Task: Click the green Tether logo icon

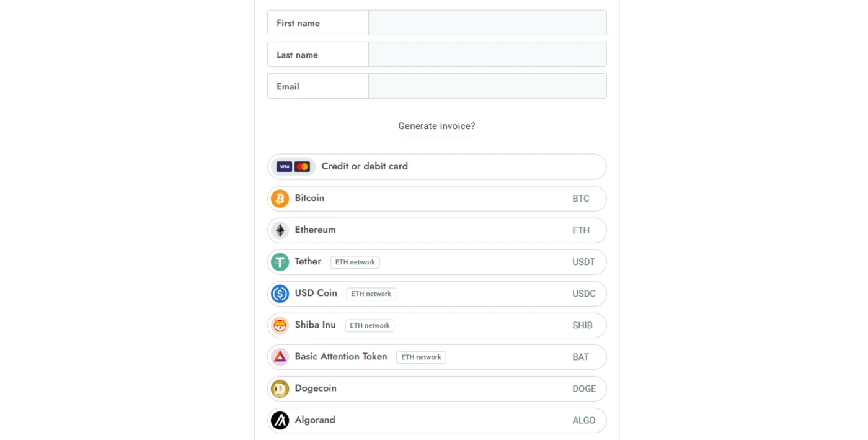Action: click(280, 262)
